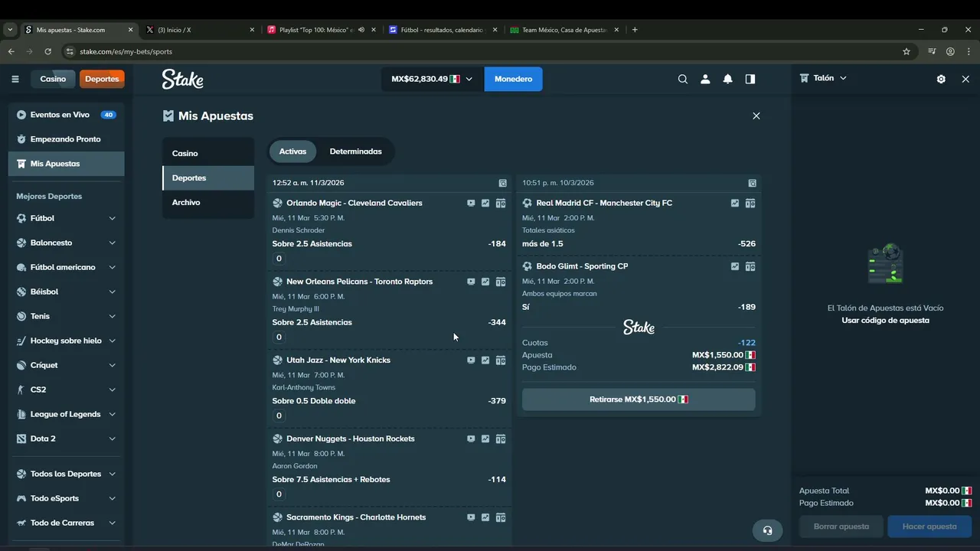Image resolution: width=980 pixels, height=551 pixels.
Task: Open bet detail icon for 10:51 p. m. slip
Action: click(x=753, y=183)
